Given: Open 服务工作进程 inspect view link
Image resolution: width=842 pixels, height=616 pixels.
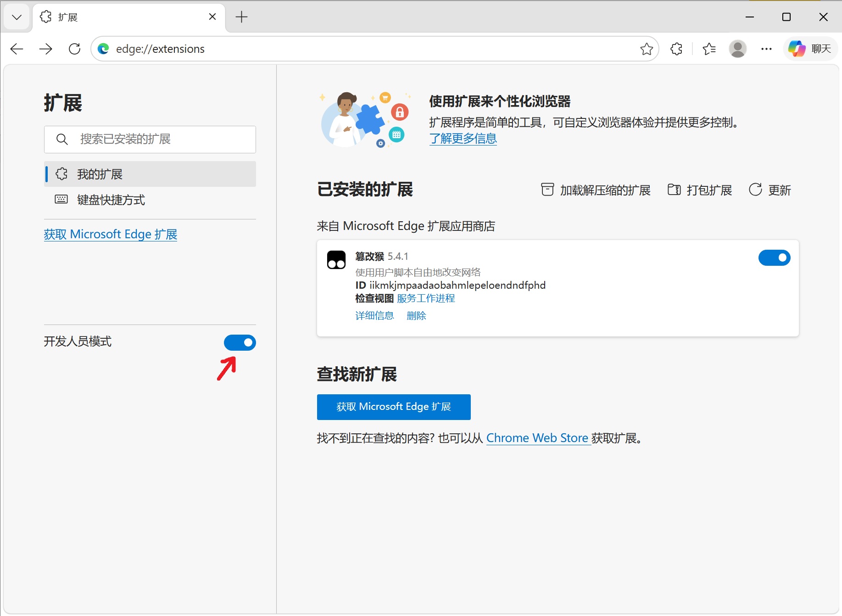Looking at the screenshot, I should [426, 298].
